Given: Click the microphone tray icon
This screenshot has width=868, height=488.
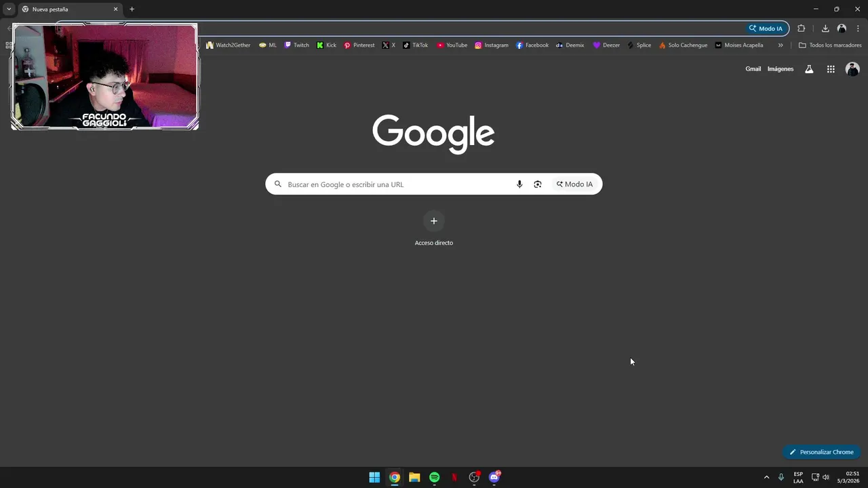Looking at the screenshot, I should click(x=781, y=477).
